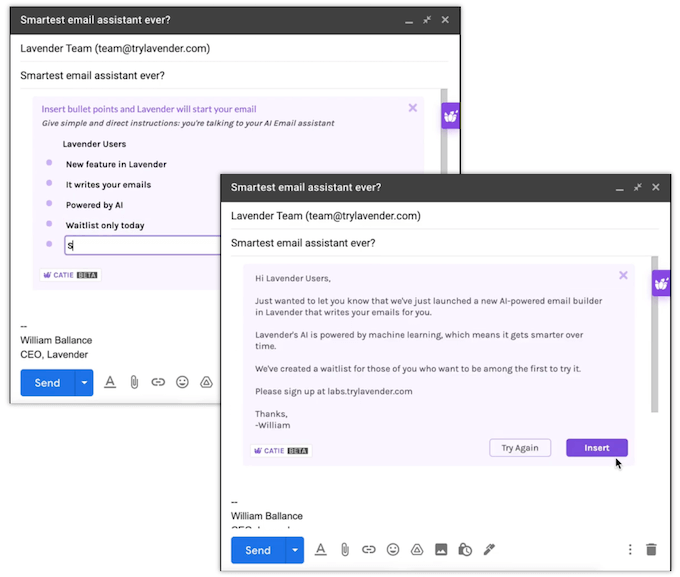Open formatting options in back compose window

pyautogui.click(x=110, y=382)
